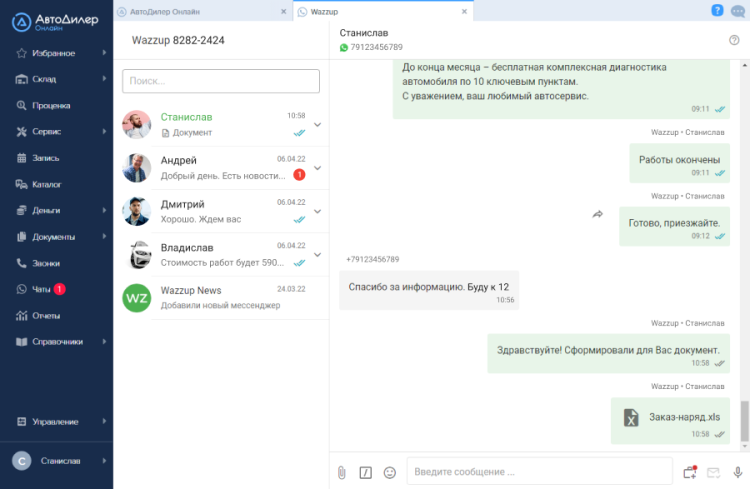Expand the Склад submenu arrow
750x489 pixels.
(104, 78)
